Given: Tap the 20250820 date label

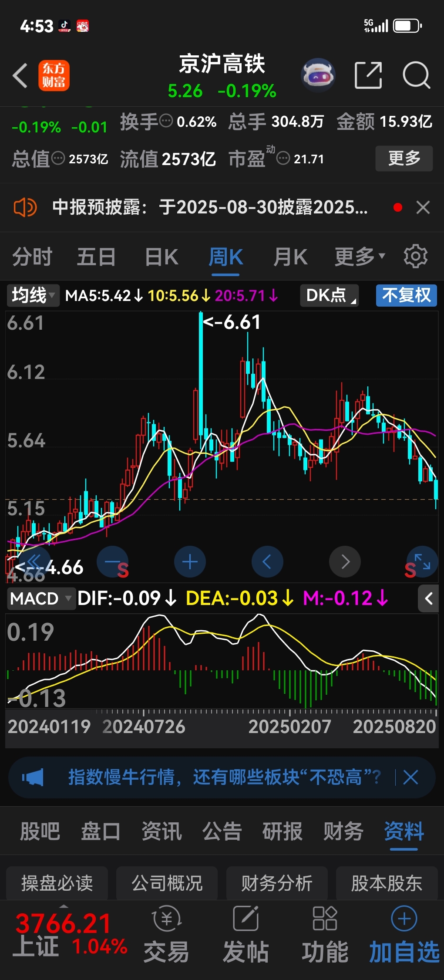Looking at the screenshot, I should coord(394,727).
